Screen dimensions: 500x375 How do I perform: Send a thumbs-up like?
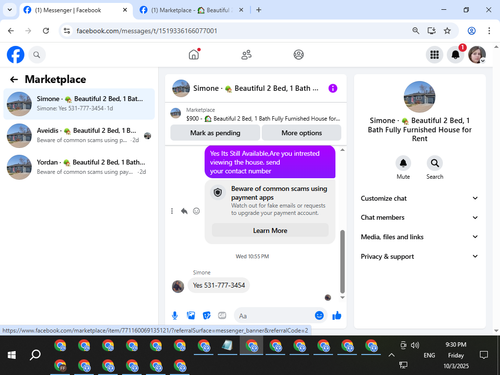(337, 315)
